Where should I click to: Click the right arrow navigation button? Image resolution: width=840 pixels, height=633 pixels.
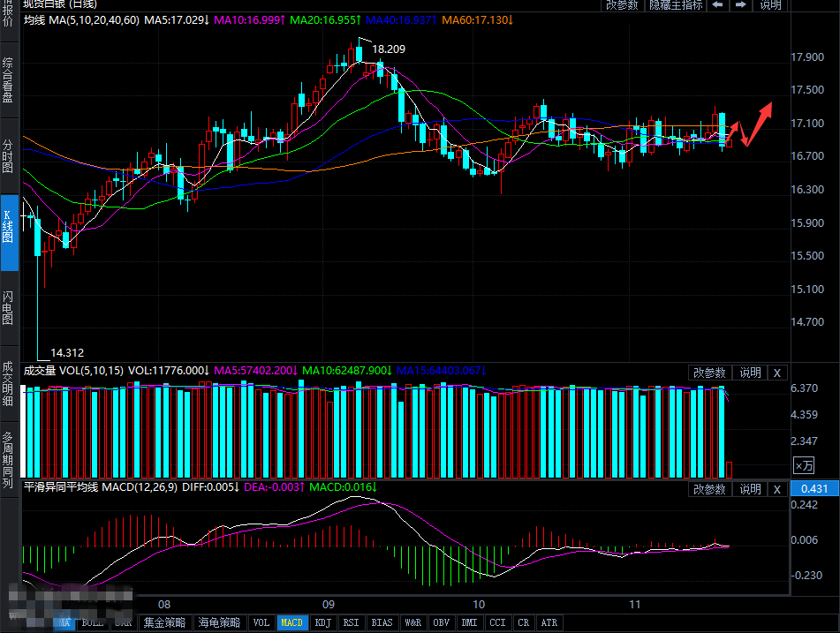point(738,4)
